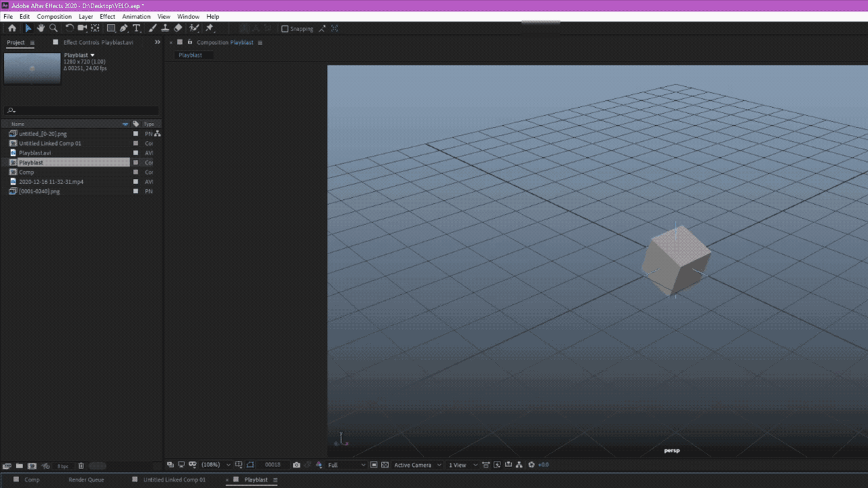Select the Selection arrow tool
The height and width of the screenshot is (488, 868).
[x=28, y=28]
